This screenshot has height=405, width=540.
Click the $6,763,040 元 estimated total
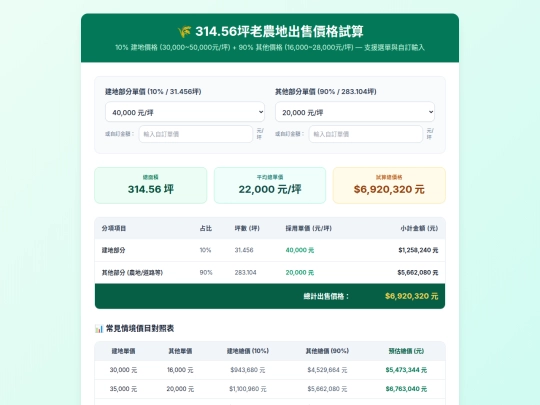pos(406,389)
